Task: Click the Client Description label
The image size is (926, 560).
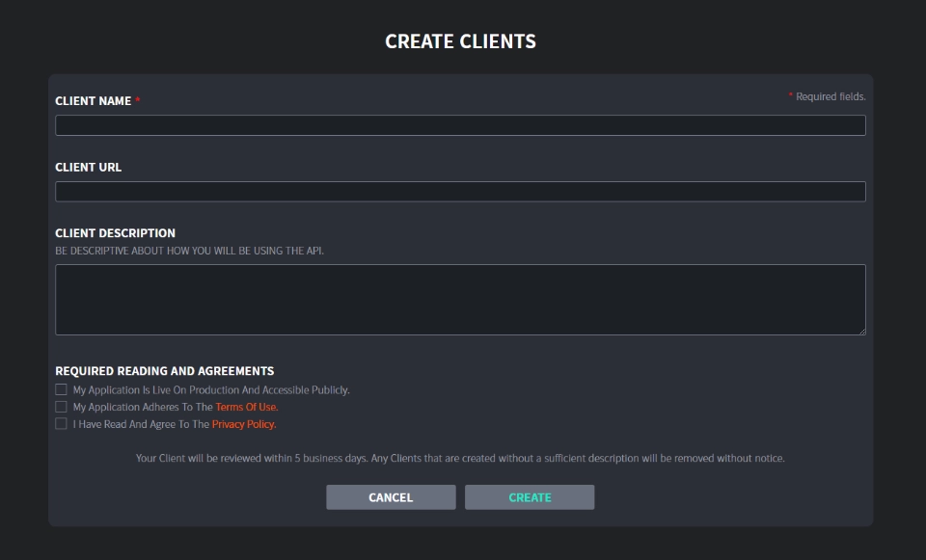Action: click(115, 233)
